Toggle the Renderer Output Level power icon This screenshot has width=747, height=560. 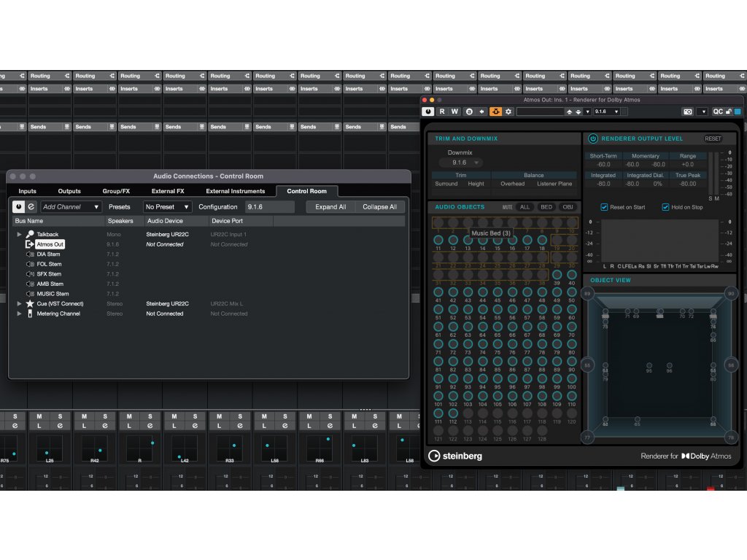(592, 139)
